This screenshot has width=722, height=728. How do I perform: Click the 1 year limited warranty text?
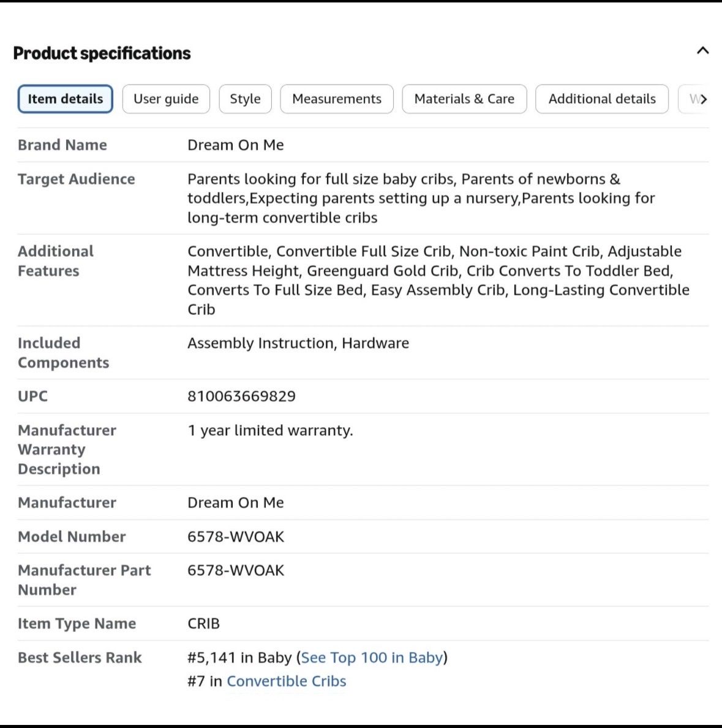(270, 430)
